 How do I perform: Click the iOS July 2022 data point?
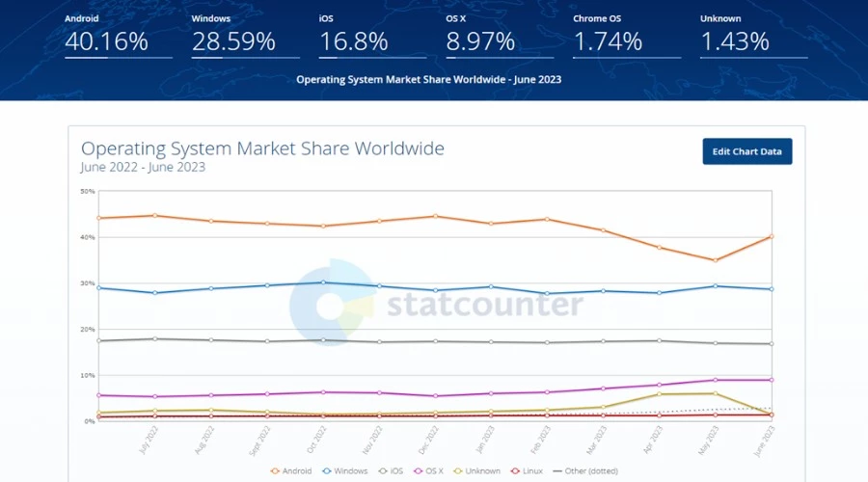(154, 338)
